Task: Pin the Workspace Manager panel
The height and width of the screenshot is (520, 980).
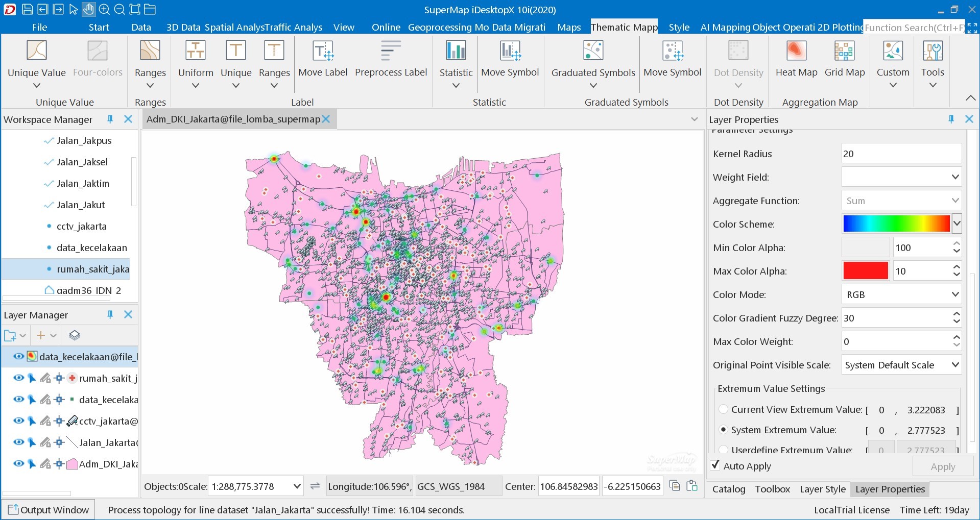Action: tap(110, 119)
